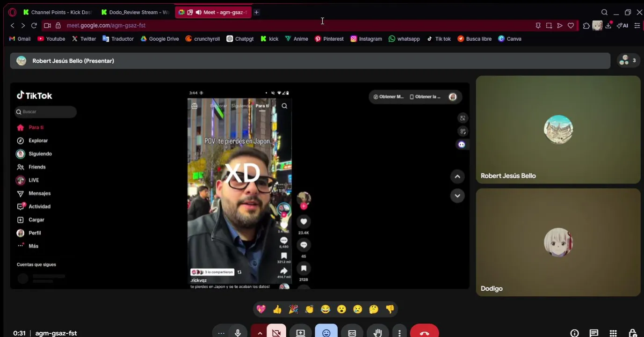Open the Instagram bookmark
This screenshot has width=644, height=337.
[366, 39]
